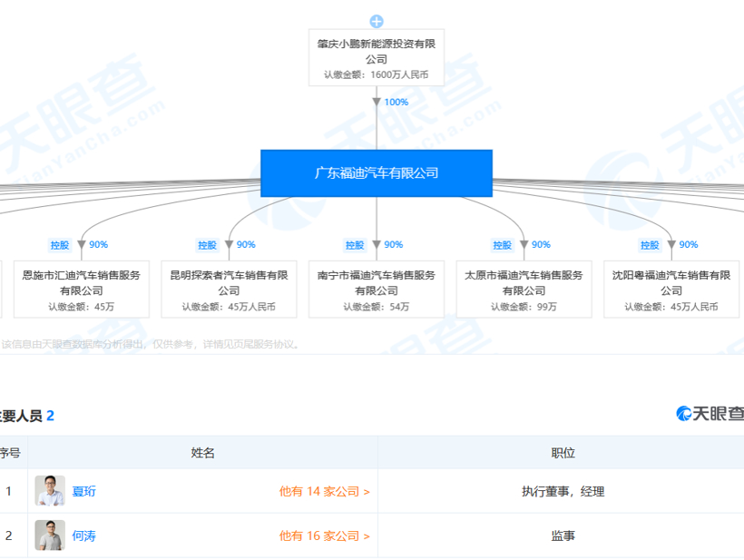Click 控股 tag above 恩施市汇迪 company

pyautogui.click(x=60, y=245)
